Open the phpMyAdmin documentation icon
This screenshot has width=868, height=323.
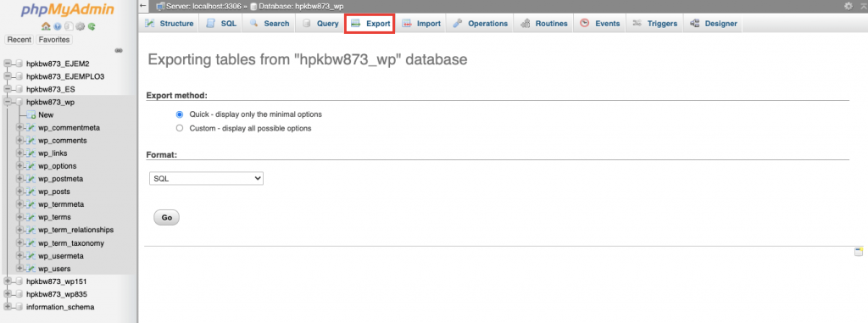coord(58,26)
